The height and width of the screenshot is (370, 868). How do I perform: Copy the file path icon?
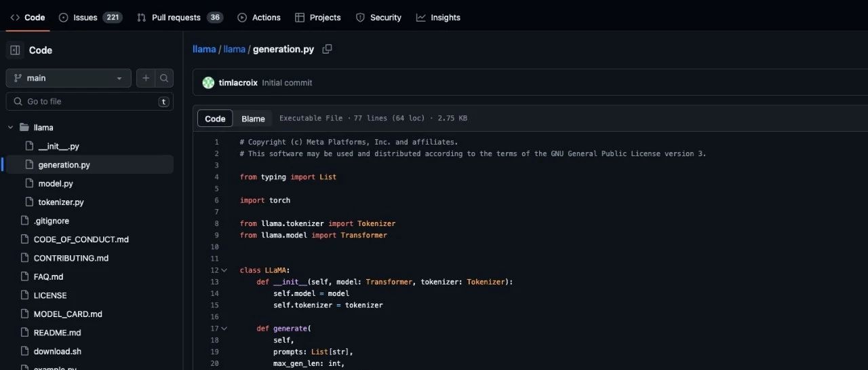[x=327, y=49]
